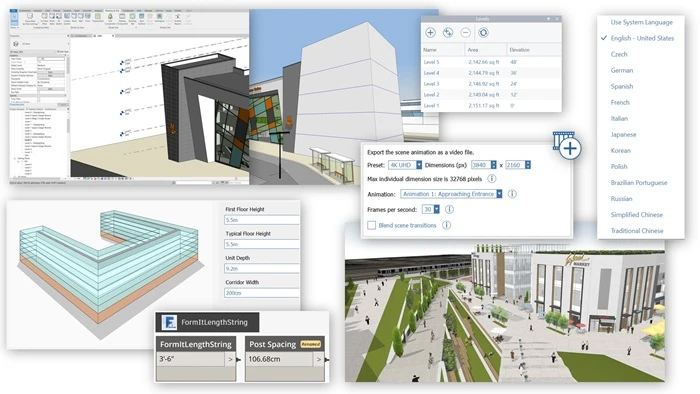Click the add multiple levels icon

pyautogui.click(x=448, y=33)
